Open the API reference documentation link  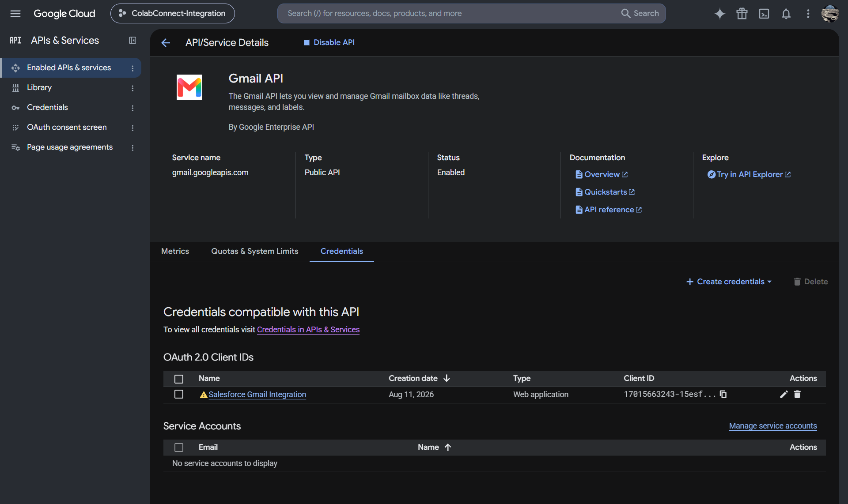pos(609,210)
